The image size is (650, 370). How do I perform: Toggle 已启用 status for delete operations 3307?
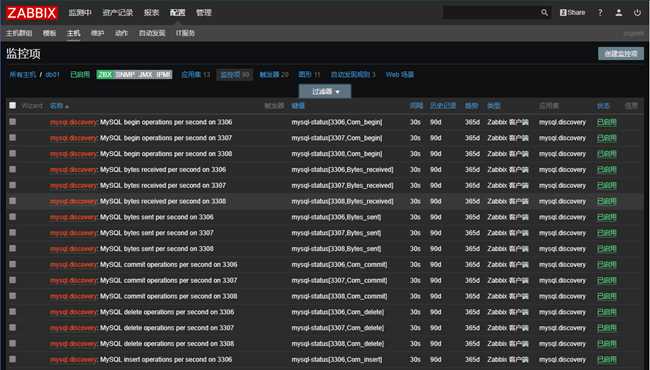606,328
